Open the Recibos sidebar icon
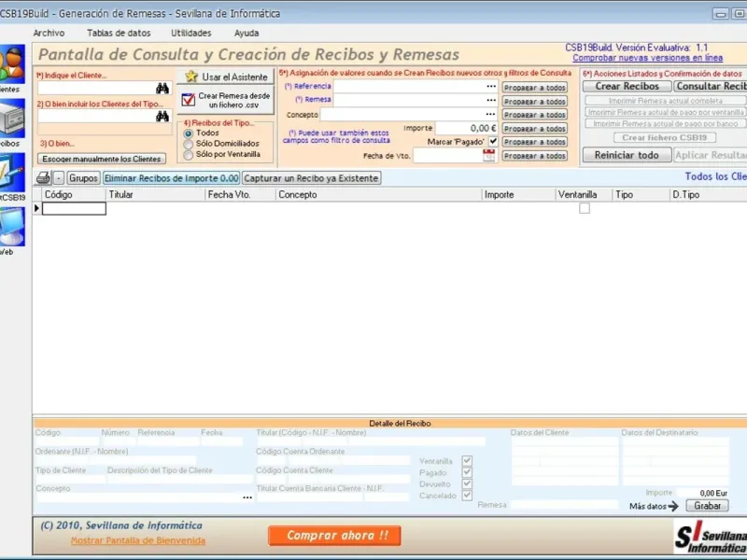The image size is (747, 560). (x=12, y=118)
